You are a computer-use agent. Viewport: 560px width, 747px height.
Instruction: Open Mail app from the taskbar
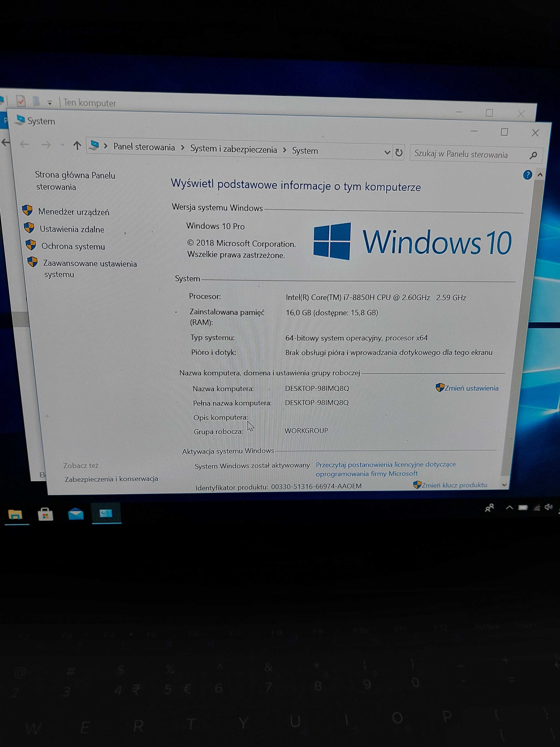(76, 514)
